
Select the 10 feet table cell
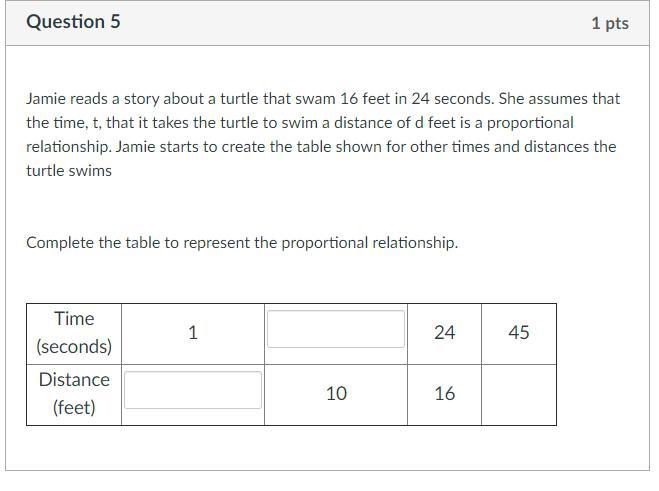(336, 394)
